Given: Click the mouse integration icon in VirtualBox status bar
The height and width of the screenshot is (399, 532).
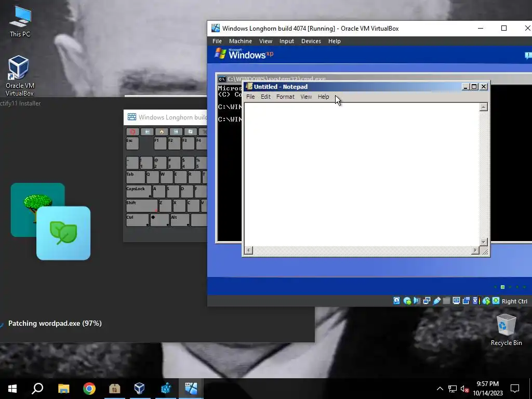Looking at the screenshot, I should [x=486, y=301].
